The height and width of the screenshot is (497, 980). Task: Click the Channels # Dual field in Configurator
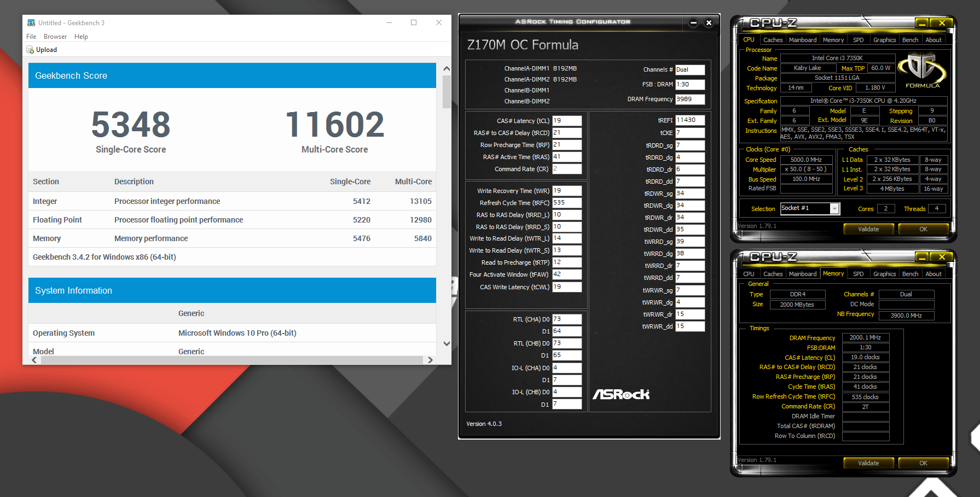[690, 70]
